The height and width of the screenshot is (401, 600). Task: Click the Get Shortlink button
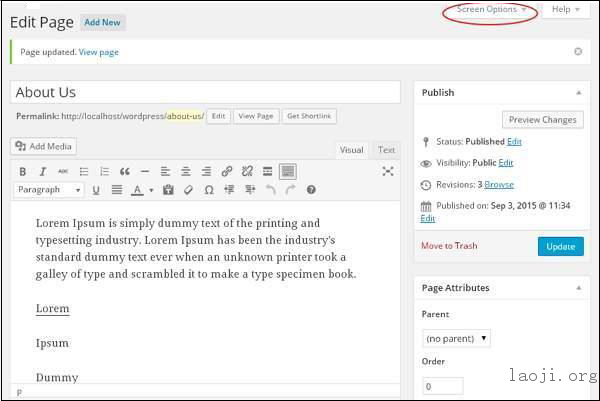coord(309,116)
